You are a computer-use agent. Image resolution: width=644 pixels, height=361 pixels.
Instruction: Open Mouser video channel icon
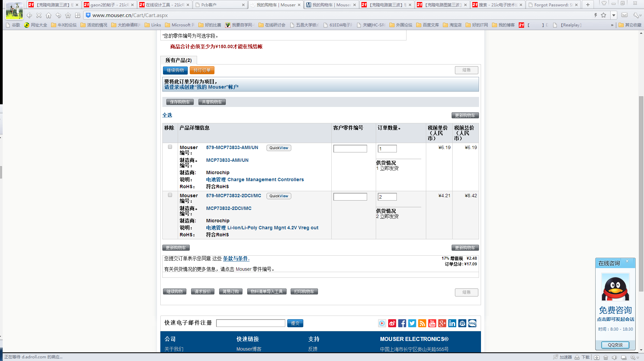pos(382,323)
